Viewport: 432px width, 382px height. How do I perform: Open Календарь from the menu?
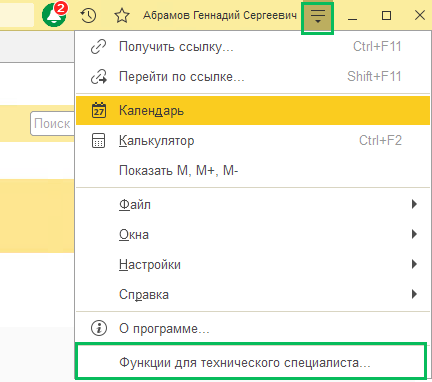[253, 110]
